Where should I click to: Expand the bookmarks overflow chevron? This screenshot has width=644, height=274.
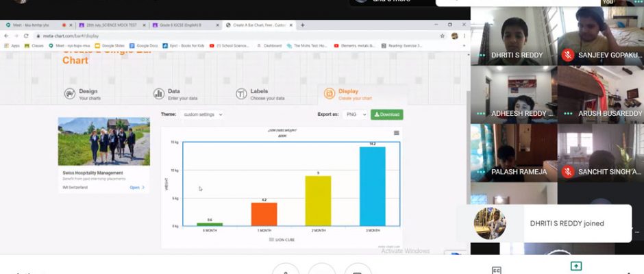(x=465, y=46)
